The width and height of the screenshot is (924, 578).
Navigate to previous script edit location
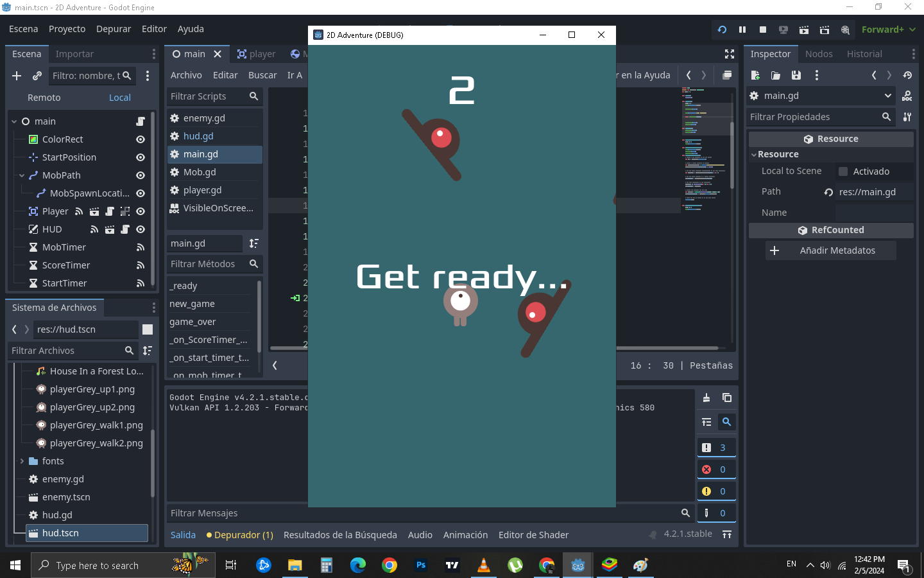pyautogui.click(x=689, y=75)
